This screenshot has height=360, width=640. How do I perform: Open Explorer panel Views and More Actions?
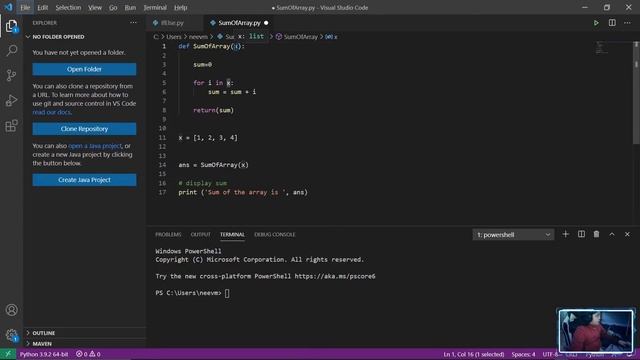coord(133,23)
